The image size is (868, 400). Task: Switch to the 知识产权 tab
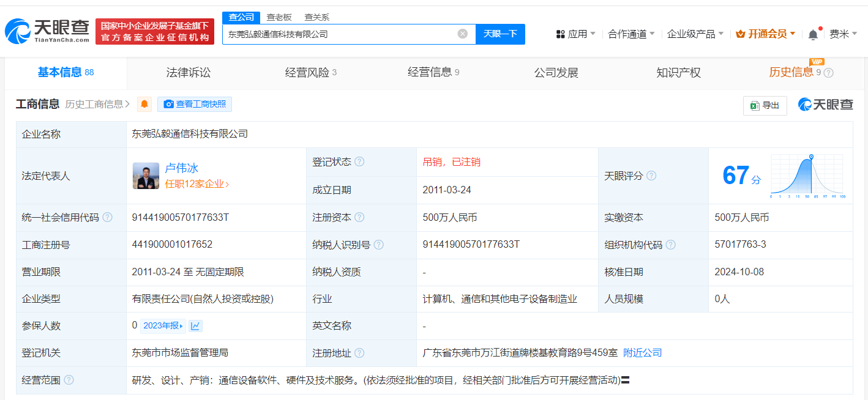[678, 73]
